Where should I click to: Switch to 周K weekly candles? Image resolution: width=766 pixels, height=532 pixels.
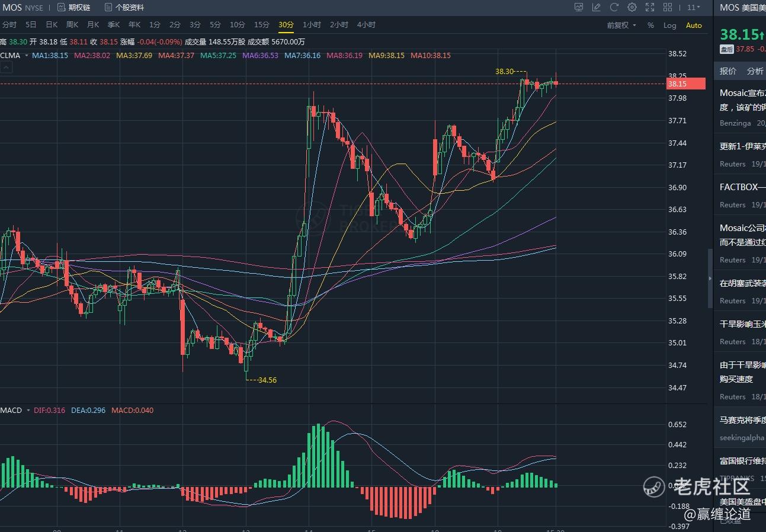click(x=72, y=25)
